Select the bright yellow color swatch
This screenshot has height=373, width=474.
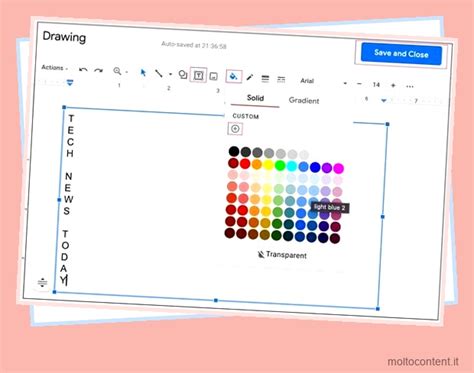coord(268,165)
